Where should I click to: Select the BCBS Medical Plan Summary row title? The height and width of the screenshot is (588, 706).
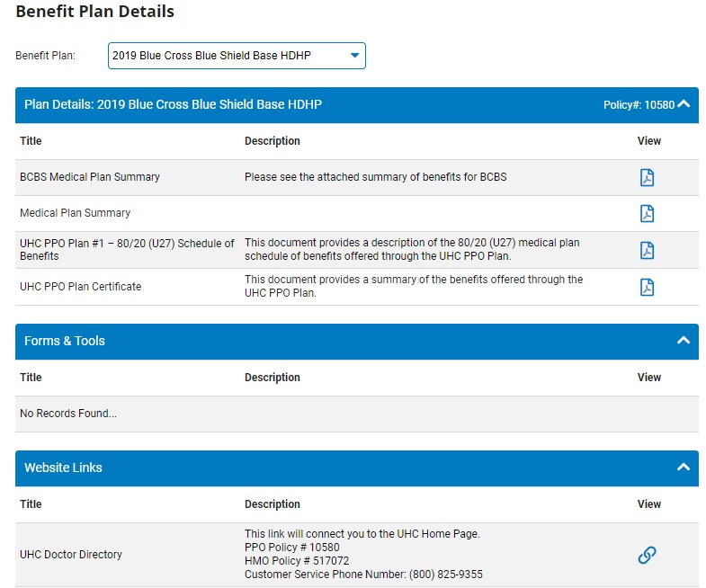pos(90,177)
